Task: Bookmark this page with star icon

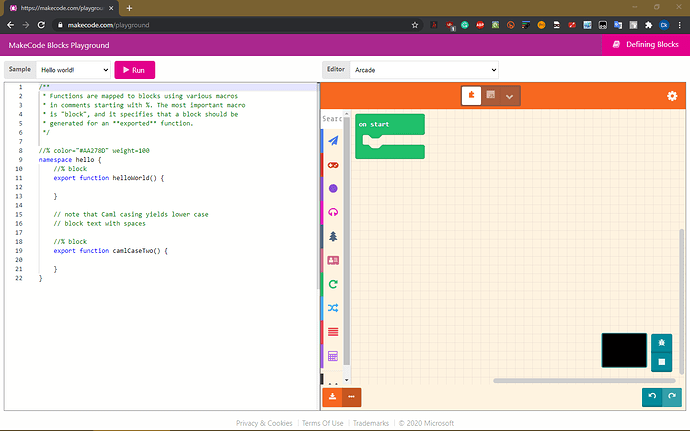Action: tap(415, 25)
